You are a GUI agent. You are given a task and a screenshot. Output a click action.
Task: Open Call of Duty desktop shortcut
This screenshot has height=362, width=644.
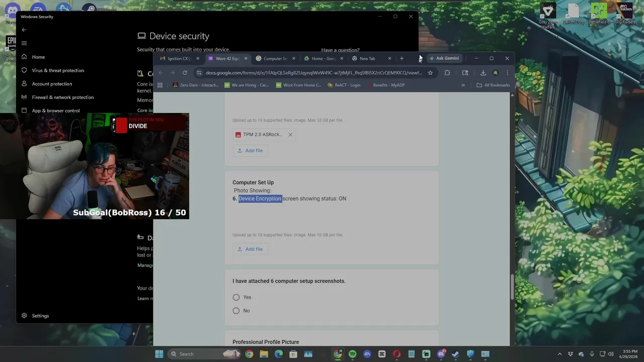point(573,14)
